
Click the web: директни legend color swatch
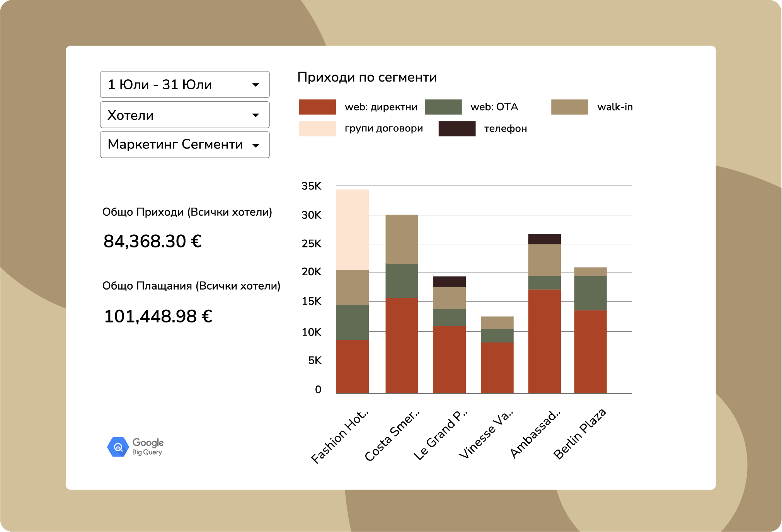tap(317, 107)
